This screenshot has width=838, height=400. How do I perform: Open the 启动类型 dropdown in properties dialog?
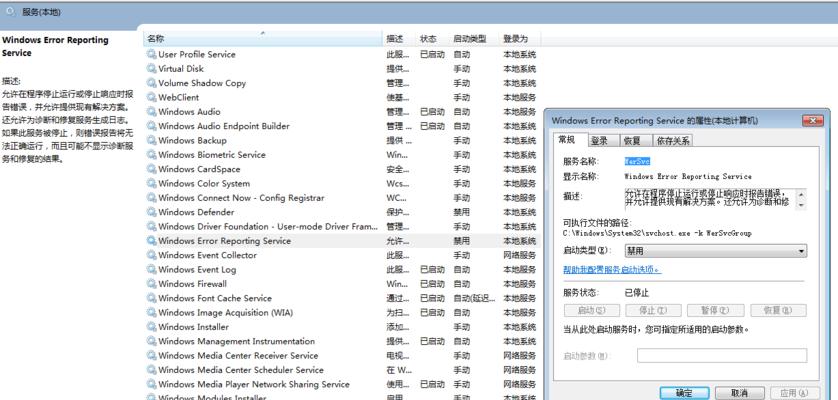pyautogui.click(x=716, y=251)
